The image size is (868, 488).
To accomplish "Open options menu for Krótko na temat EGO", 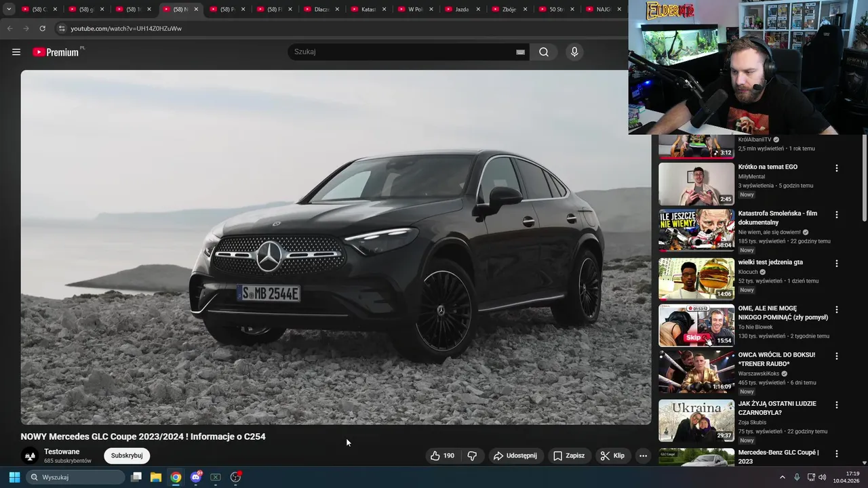I will click(x=836, y=168).
